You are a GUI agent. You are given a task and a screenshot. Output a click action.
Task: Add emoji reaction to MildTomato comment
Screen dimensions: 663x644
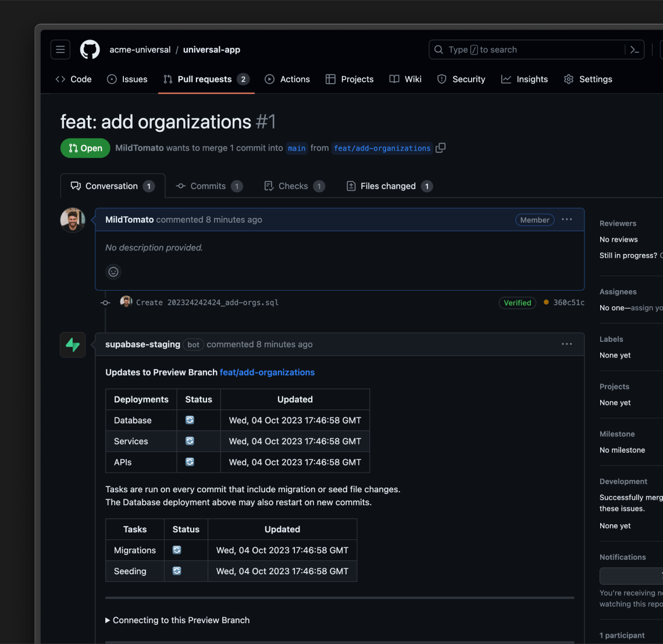(x=113, y=271)
